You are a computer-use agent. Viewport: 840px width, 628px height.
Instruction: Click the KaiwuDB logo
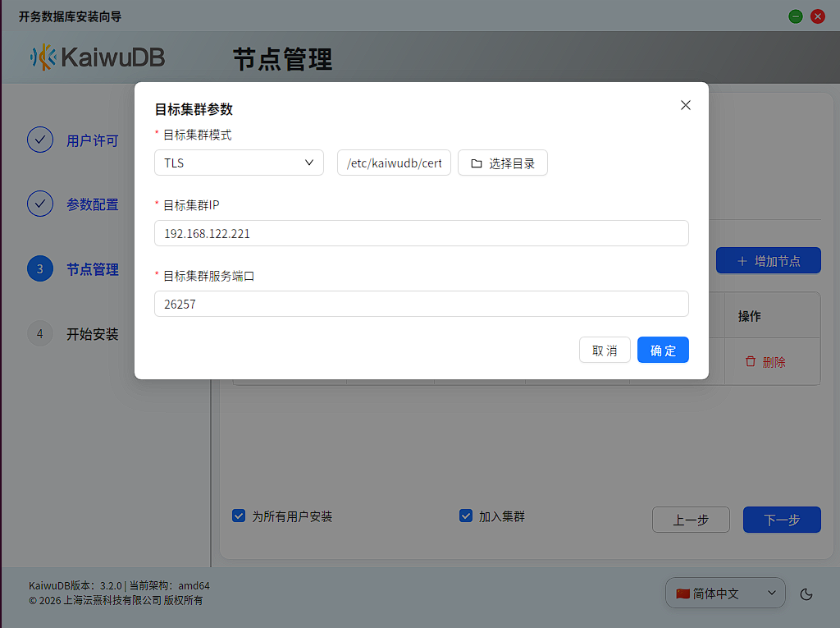(97, 57)
